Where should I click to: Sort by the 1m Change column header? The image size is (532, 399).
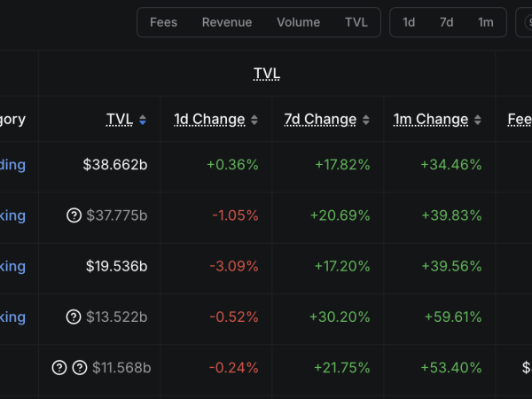(x=431, y=120)
